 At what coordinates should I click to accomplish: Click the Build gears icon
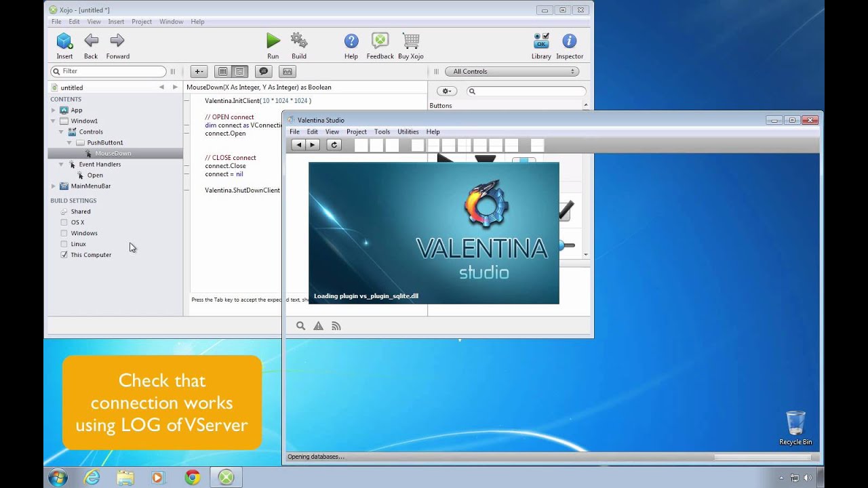[x=299, y=41]
